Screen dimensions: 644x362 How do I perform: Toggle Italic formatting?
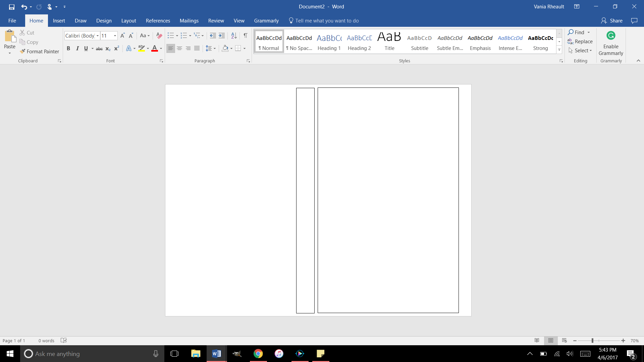click(77, 48)
